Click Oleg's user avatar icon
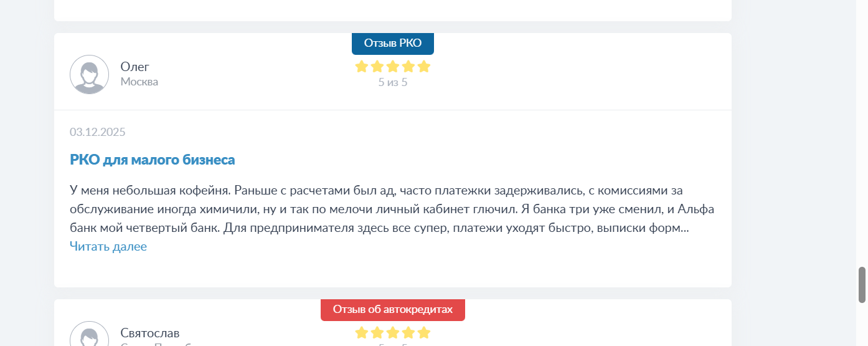This screenshot has width=868, height=346. [89, 75]
